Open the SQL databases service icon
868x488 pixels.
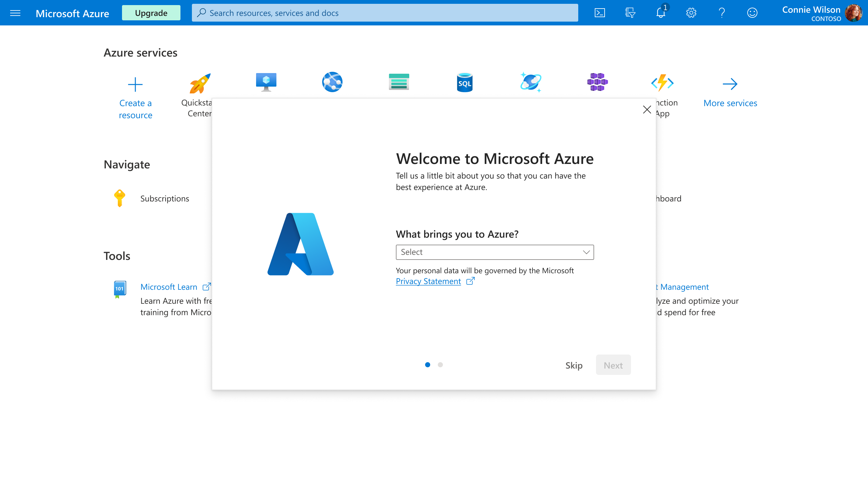[464, 82]
